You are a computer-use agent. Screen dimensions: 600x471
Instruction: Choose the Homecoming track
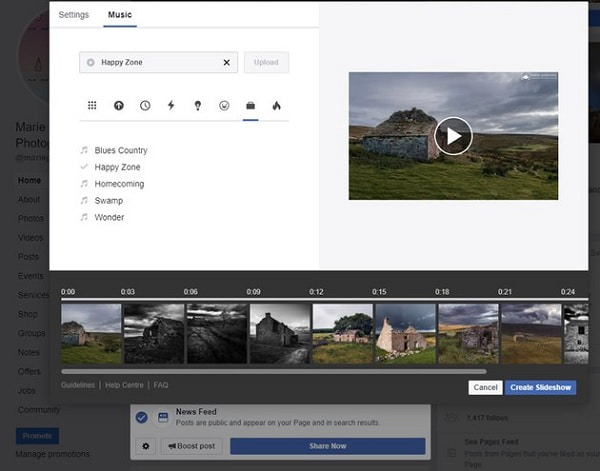(119, 184)
